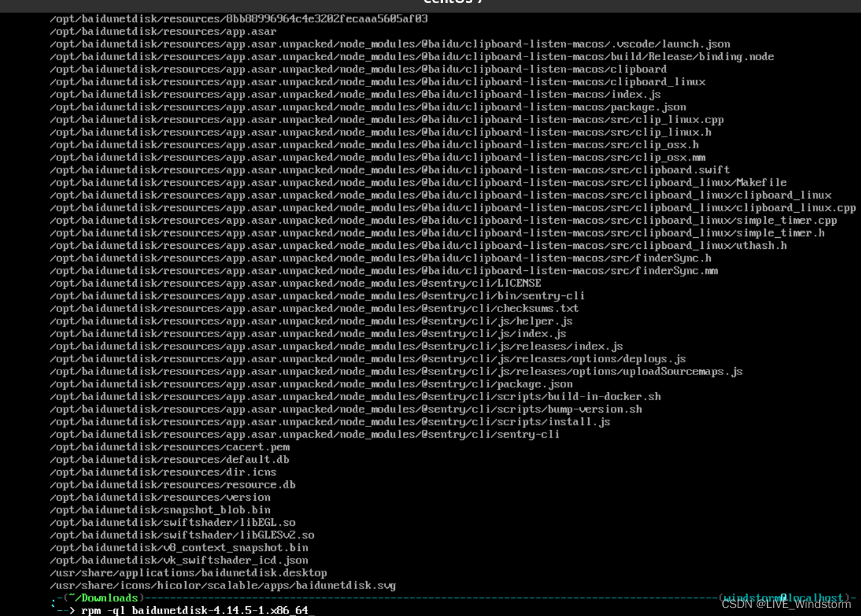Click the src/clip_linux.h line

pos(381,132)
